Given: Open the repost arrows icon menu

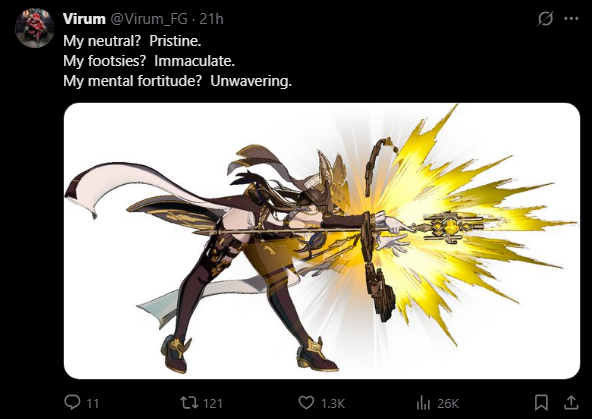Looking at the screenshot, I should pyautogui.click(x=189, y=402).
